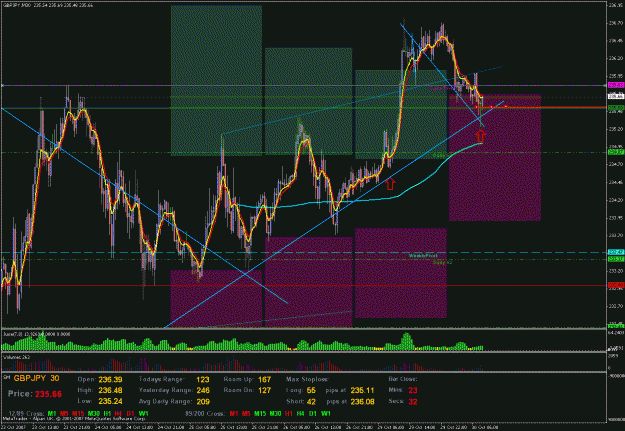
Task: Click the Room Dn value 127
Action: (265, 390)
